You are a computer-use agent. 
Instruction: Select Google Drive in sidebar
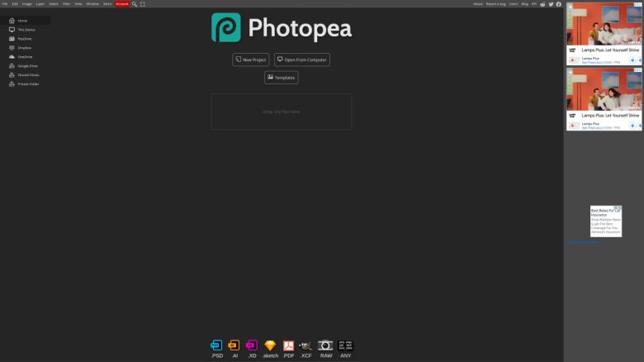click(27, 66)
